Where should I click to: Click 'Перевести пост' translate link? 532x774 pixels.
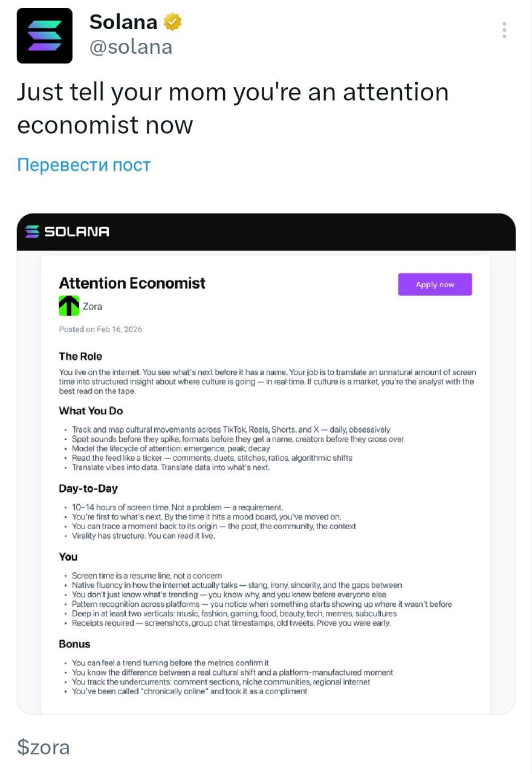click(84, 164)
